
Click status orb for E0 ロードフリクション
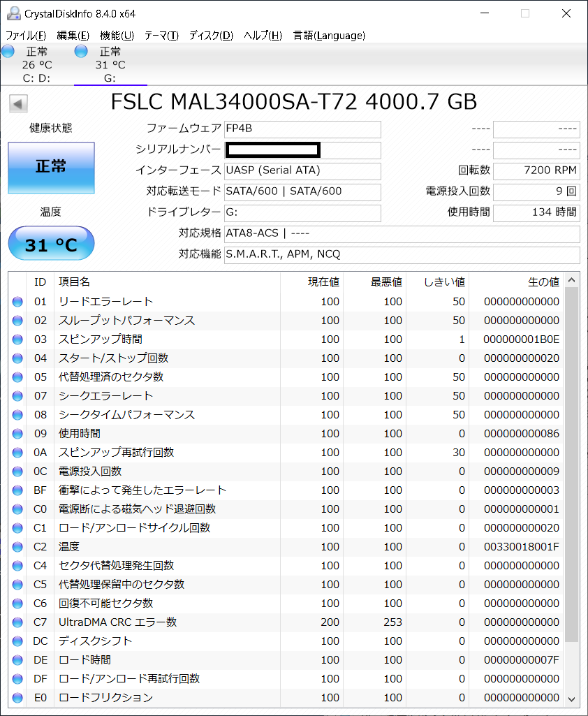tap(17, 698)
